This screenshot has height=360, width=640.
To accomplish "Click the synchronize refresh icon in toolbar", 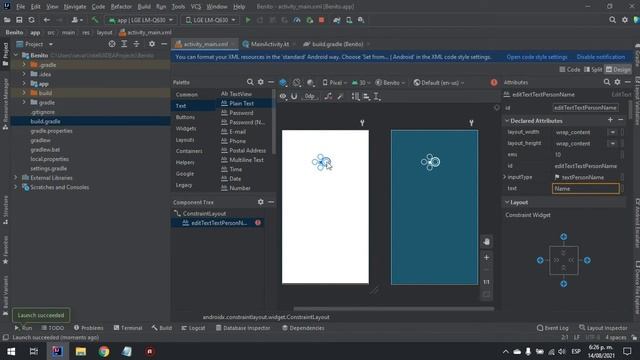I will click(31, 20).
